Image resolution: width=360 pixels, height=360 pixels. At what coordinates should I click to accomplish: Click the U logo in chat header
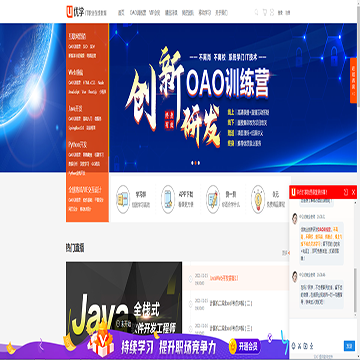[293, 192]
